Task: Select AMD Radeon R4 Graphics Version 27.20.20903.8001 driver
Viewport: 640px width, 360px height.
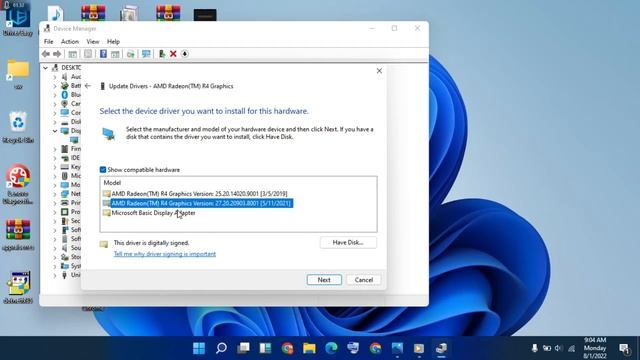Action: [198, 203]
